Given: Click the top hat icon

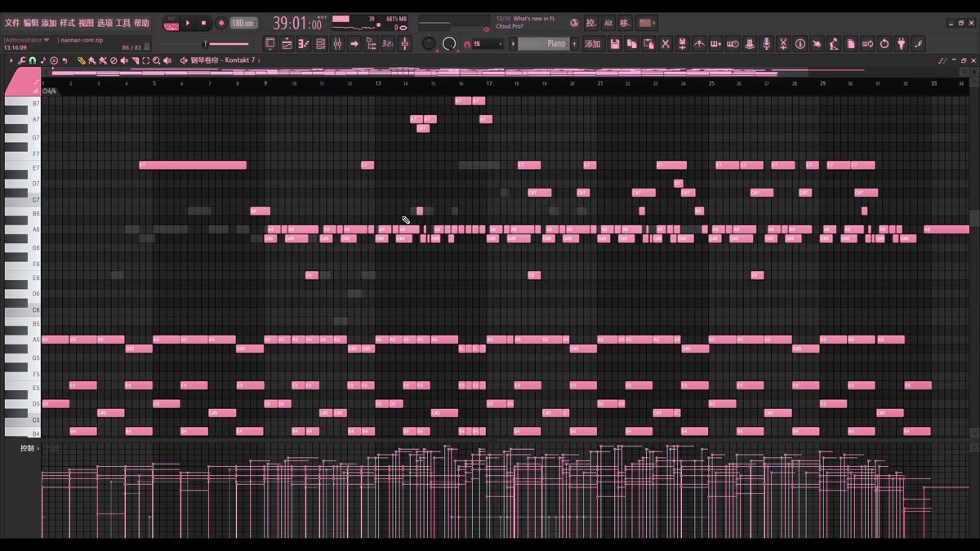Looking at the screenshot, I should [x=750, y=43].
